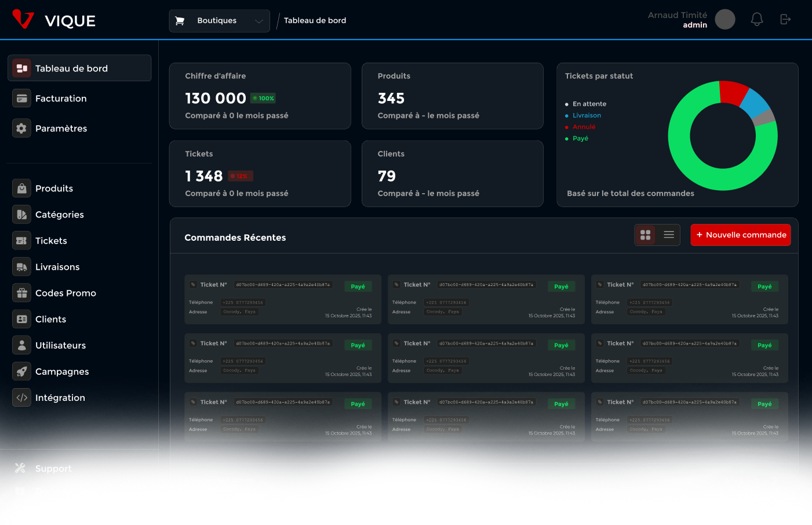Open the Tableau de bord breadcrumb
The image size is (812, 525).
click(x=315, y=21)
